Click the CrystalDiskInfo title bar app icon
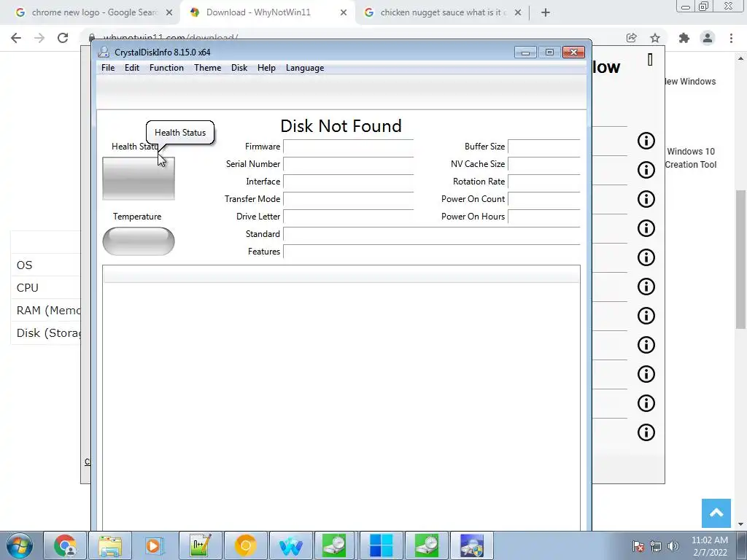 [104, 52]
